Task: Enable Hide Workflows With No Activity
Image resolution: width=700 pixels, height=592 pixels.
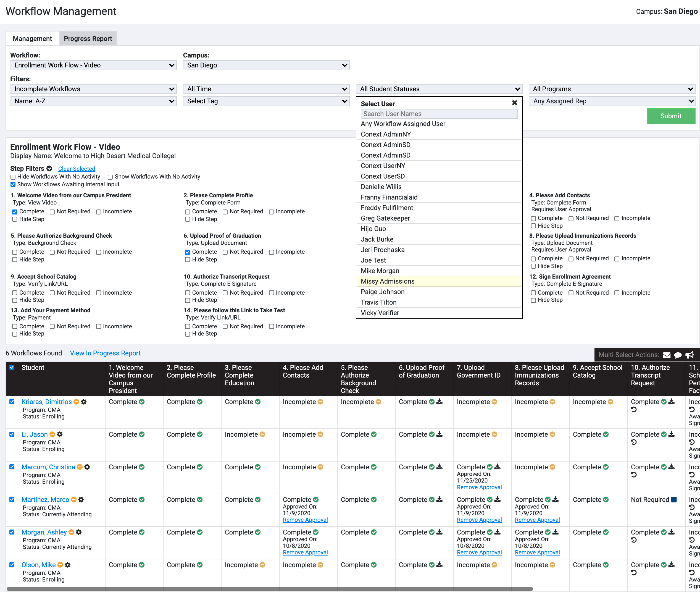Action: [13, 177]
